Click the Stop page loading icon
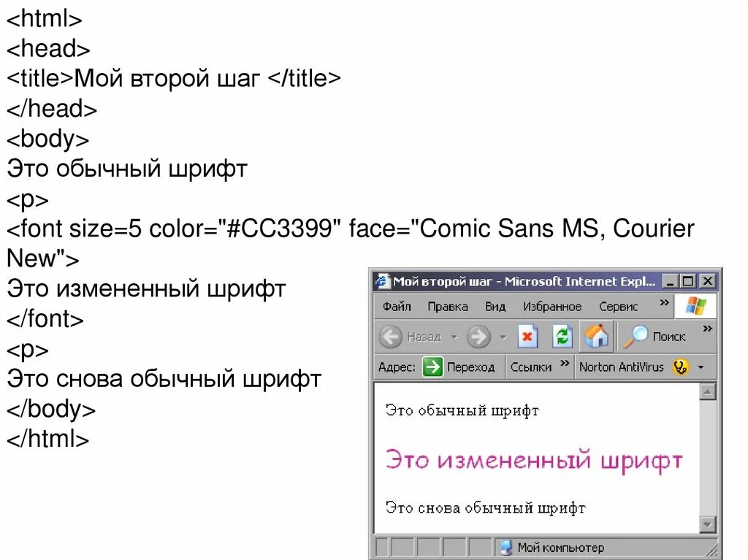The height and width of the screenshot is (560, 748). pos(527,337)
